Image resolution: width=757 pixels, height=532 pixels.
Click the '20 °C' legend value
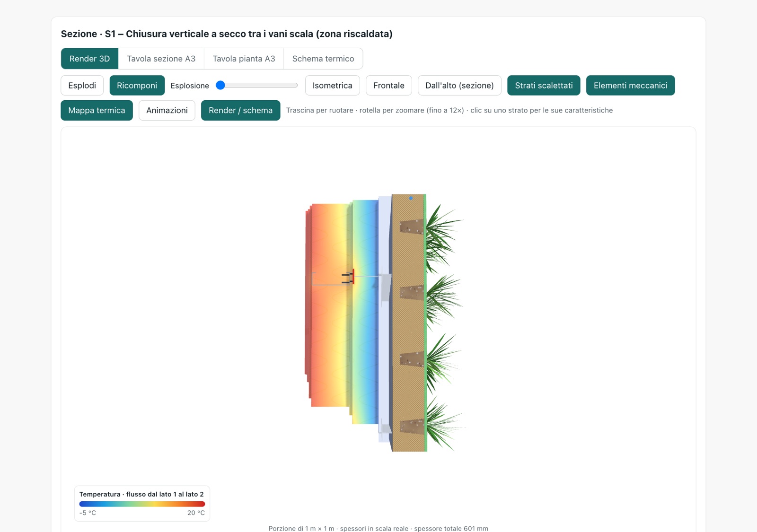[196, 513]
